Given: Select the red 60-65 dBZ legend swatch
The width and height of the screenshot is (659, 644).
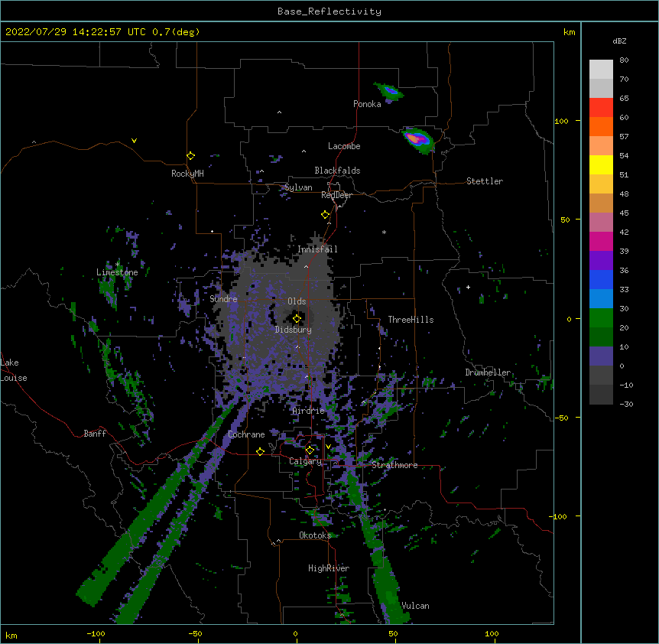Looking at the screenshot, I should (601, 108).
